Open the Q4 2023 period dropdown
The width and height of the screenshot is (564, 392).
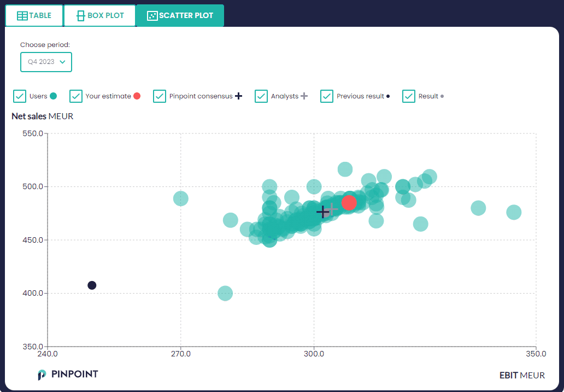click(x=46, y=62)
